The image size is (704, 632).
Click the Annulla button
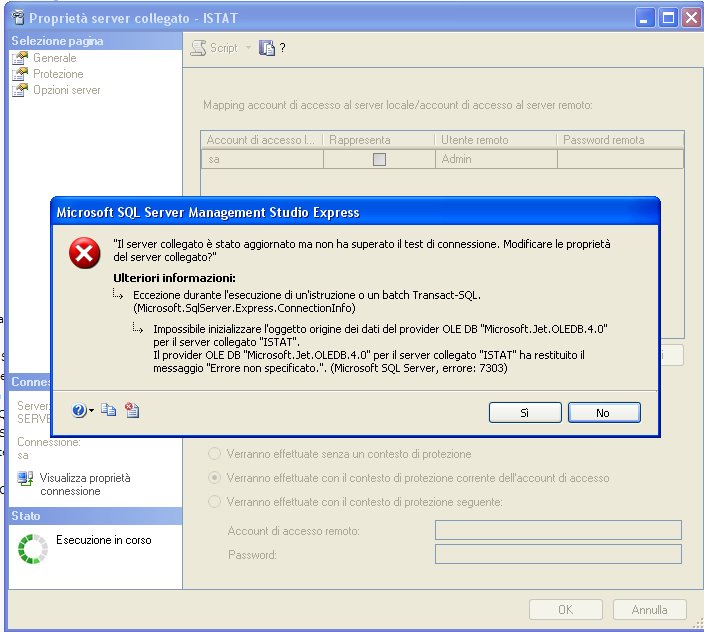[x=650, y=610]
